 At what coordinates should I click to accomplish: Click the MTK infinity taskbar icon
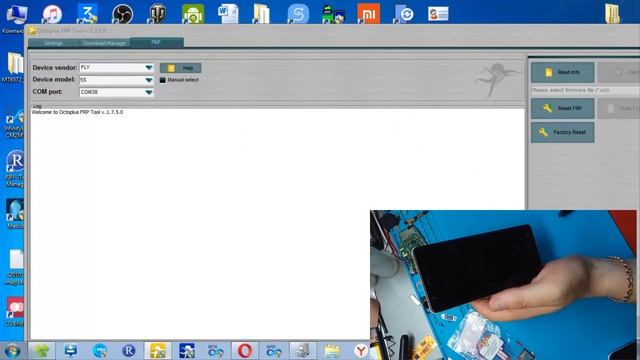[x=216, y=351]
